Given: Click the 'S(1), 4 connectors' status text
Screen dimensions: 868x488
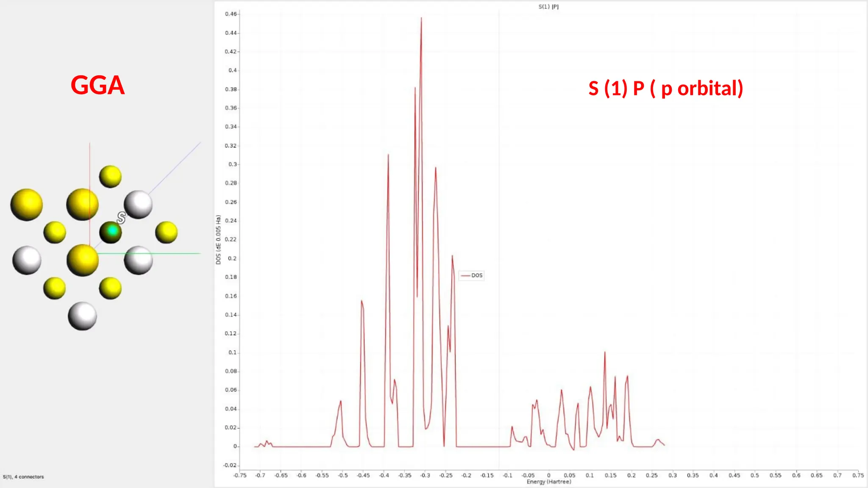Looking at the screenshot, I should click(x=23, y=477).
